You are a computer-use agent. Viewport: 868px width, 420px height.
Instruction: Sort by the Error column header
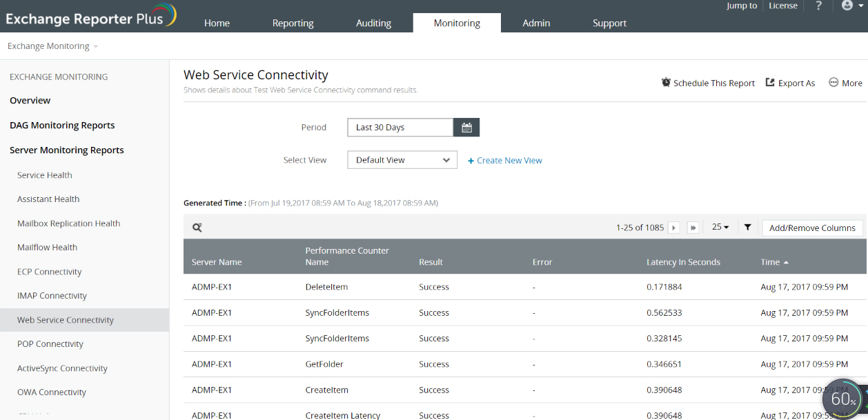tap(542, 262)
